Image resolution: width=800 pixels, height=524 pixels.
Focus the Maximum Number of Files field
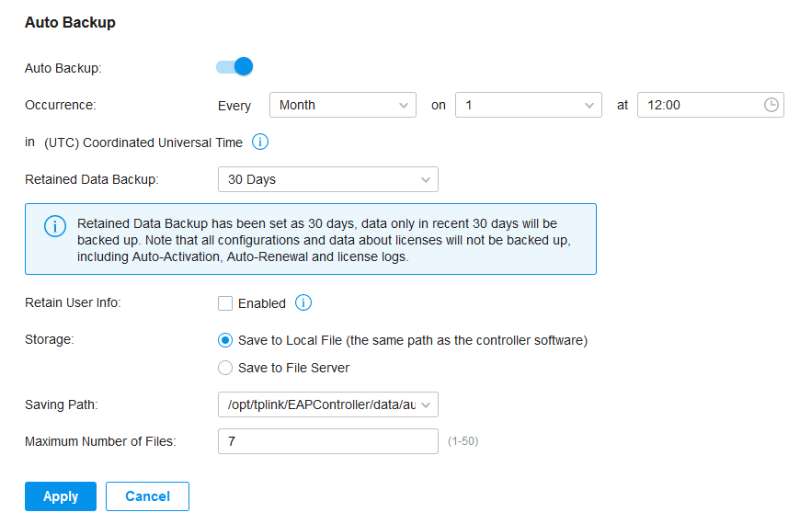click(328, 441)
